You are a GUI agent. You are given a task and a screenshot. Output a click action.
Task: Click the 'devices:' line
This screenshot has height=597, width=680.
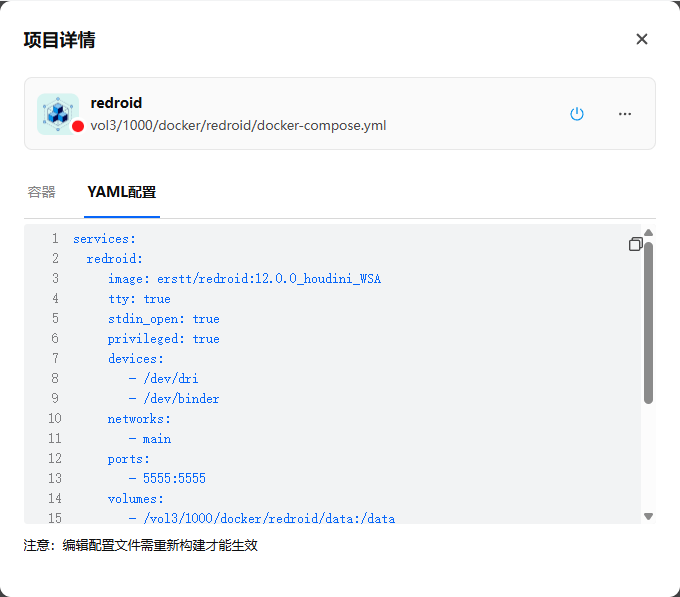136,359
